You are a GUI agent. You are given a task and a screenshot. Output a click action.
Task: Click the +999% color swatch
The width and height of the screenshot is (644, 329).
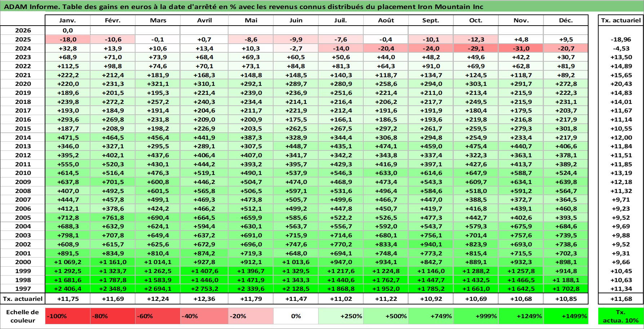pos(476,316)
